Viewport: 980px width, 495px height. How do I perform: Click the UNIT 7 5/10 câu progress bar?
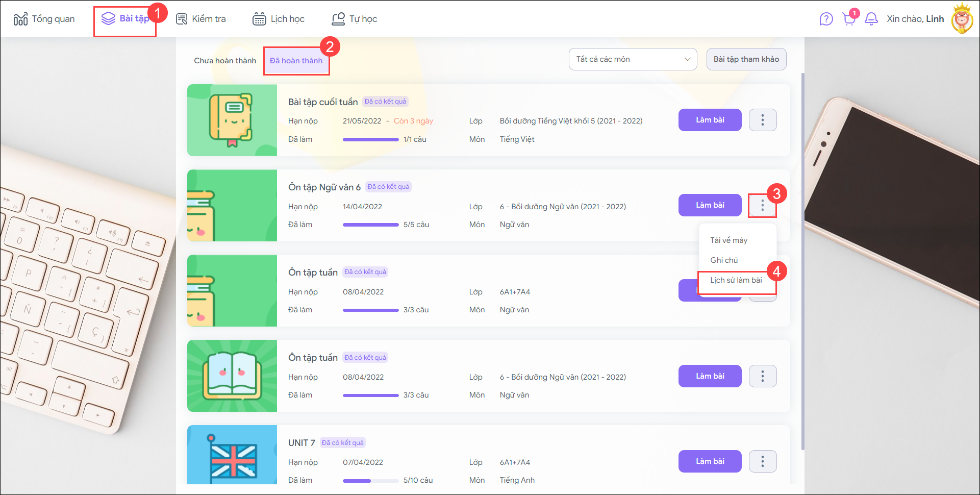[371, 480]
